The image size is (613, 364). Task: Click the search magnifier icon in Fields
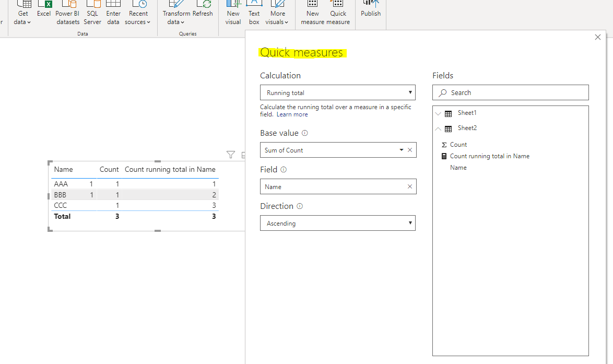click(443, 92)
